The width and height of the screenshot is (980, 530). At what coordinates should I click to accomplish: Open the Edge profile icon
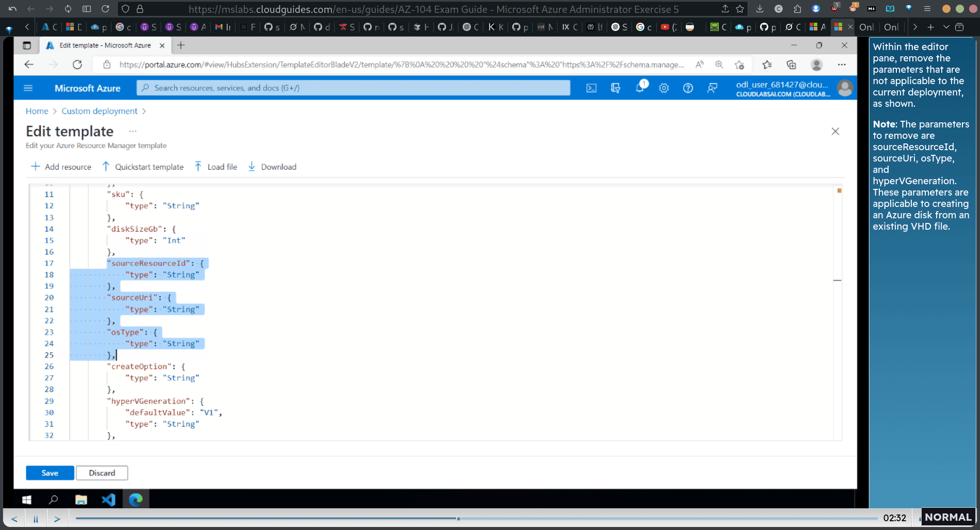(x=816, y=65)
